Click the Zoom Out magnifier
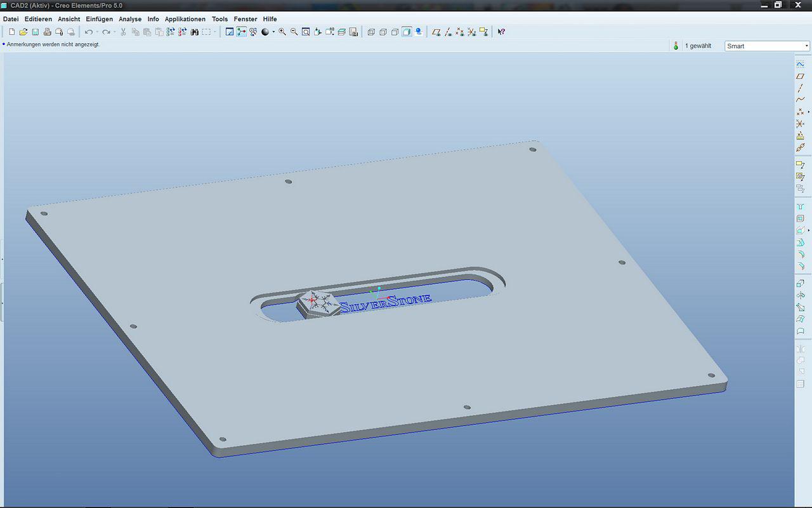The height and width of the screenshot is (508, 812). (x=294, y=32)
